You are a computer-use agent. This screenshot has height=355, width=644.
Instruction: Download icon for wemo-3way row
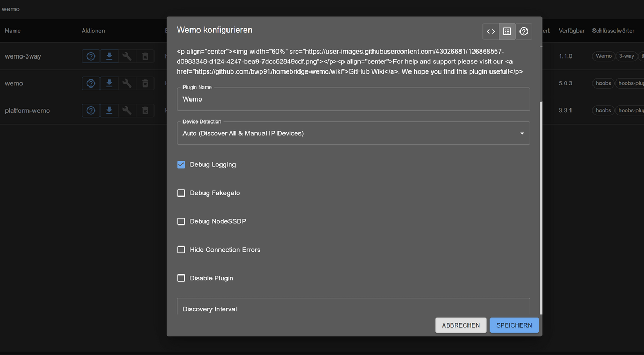pos(109,56)
